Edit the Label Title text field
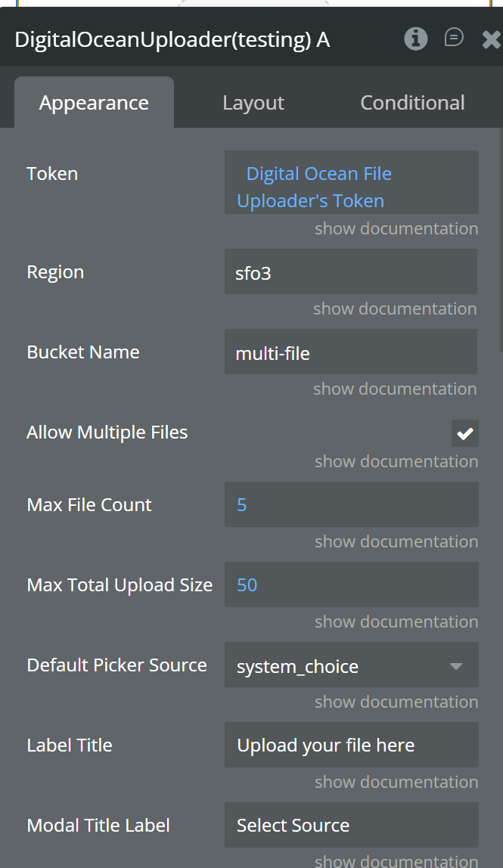The height and width of the screenshot is (868, 503). [x=351, y=745]
